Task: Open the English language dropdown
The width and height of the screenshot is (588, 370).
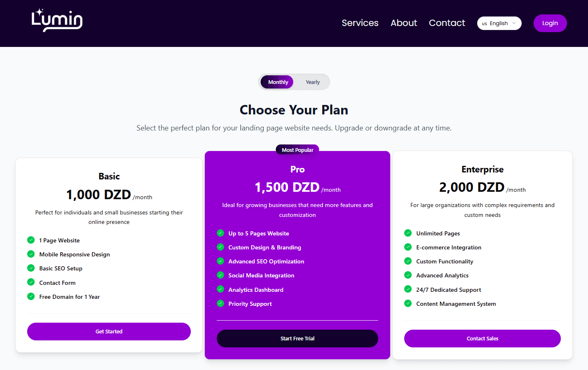Action: tap(499, 23)
